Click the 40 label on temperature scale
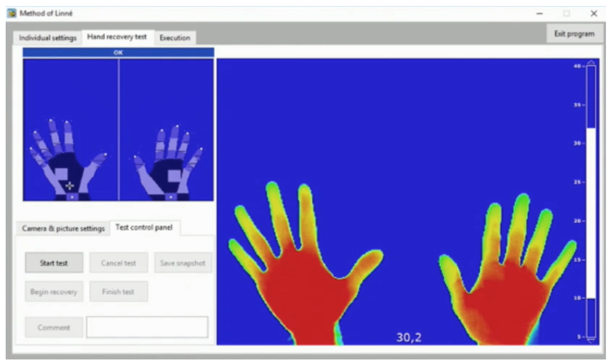This screenshot has width=612, height=364. point(577,66)
